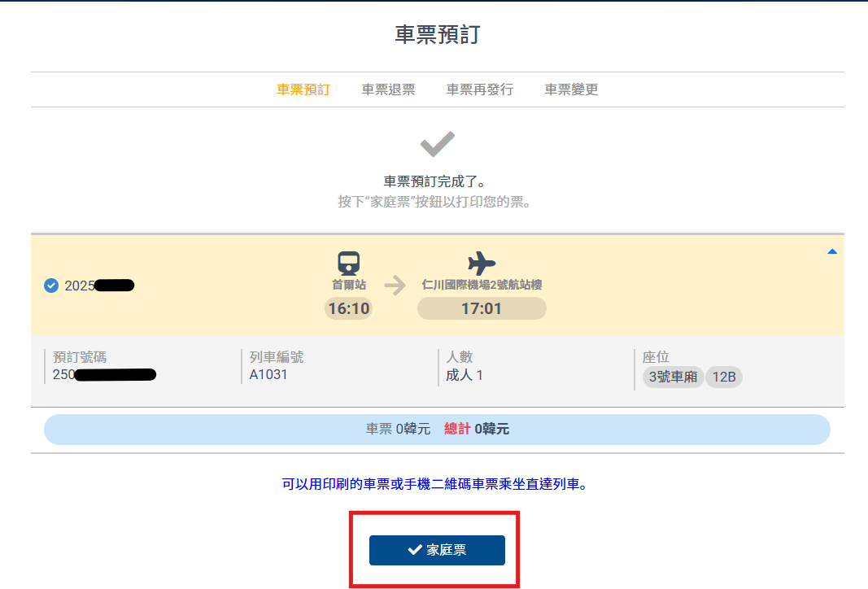Toggle the blue checkbox beside the 2025 date
This screenshot has width=868, height=589.
(x=51, y=286)
